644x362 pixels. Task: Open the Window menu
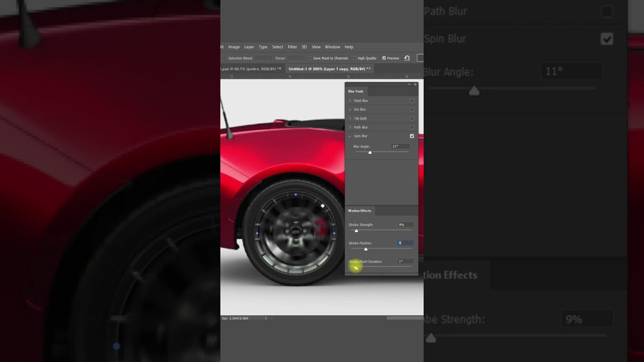[332, 47]
